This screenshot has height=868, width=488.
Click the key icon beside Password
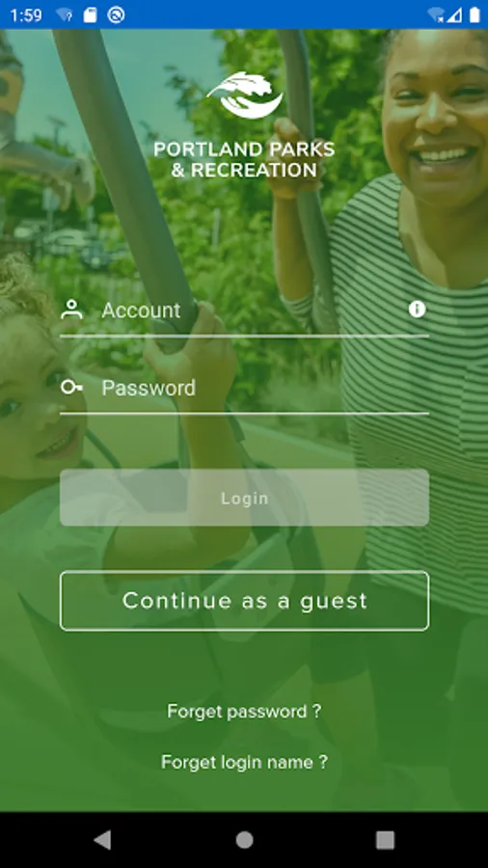tap(72, 387)
